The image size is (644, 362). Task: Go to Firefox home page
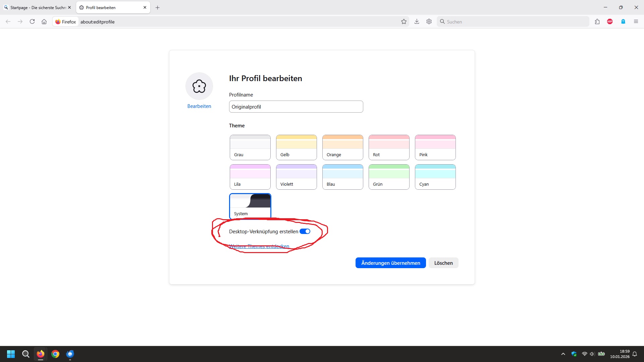(44, 21)
